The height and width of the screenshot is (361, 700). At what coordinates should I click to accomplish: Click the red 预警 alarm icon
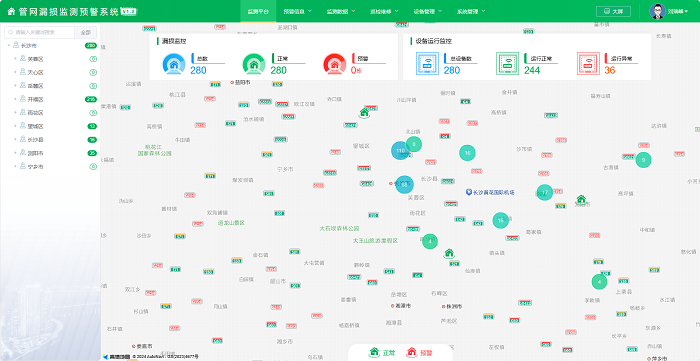pyautogui.click(x=334, y=64)
